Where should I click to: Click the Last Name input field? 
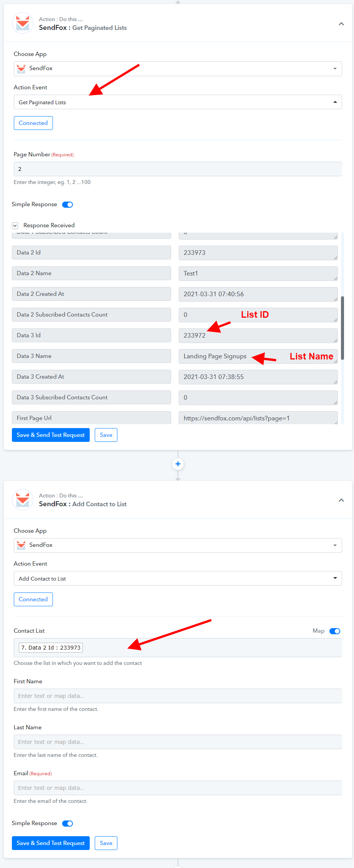coord(178,742)
